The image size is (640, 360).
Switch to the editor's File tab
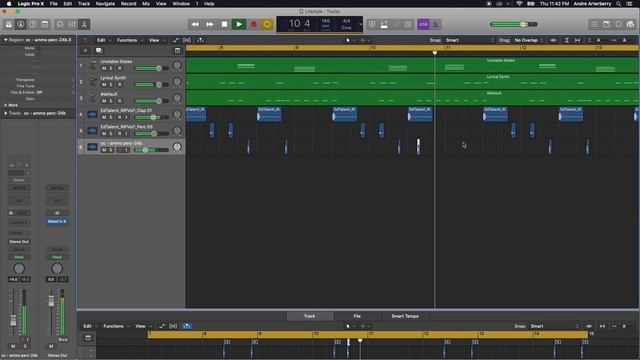[x=357, y=316]
